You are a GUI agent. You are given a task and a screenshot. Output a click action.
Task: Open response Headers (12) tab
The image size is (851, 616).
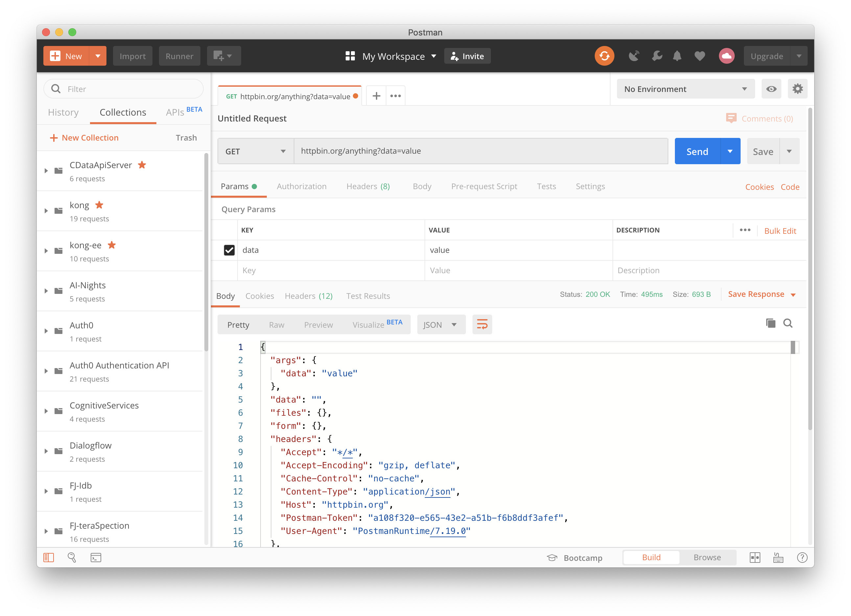pyautogui.click(x=309, y=296)
